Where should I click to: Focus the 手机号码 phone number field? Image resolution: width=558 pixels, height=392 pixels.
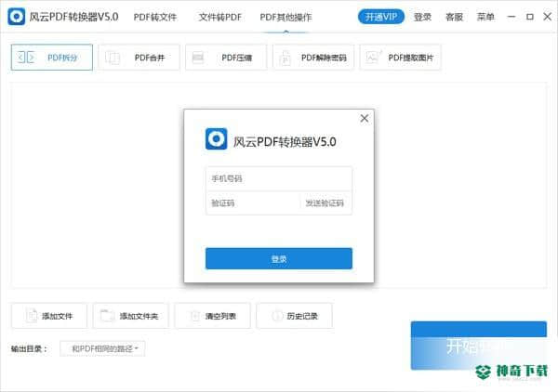point(279,178)
